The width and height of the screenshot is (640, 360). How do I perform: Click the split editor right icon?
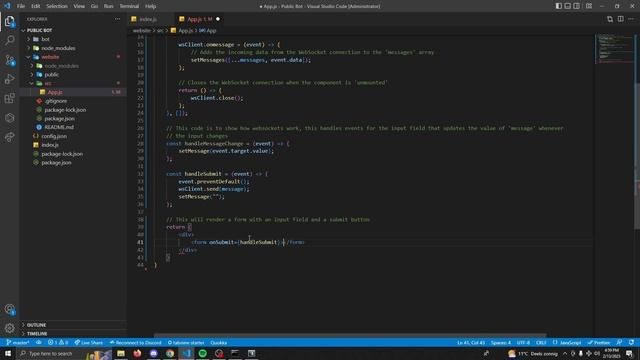[x=620, y=19]
